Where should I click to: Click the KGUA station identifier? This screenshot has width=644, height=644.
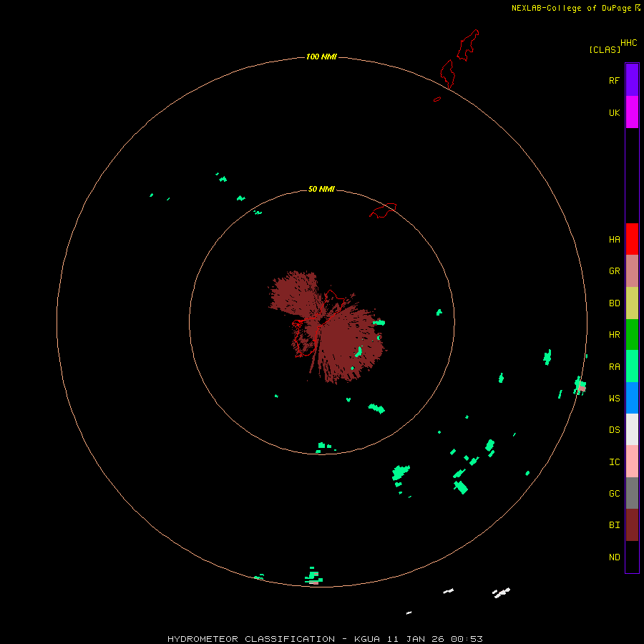pos(367,639)
